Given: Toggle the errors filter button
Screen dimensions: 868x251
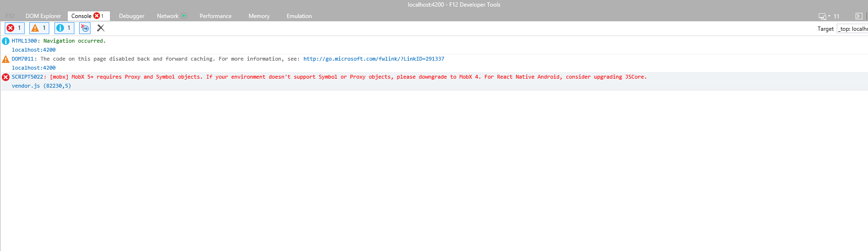Looking at the screenshot, I should click(x=14, y=28).
